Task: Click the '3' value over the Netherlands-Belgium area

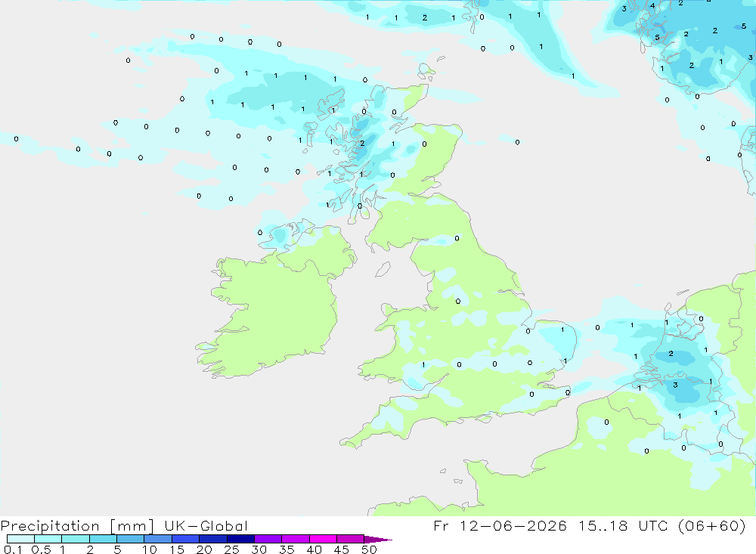Action: pos(675,385)
